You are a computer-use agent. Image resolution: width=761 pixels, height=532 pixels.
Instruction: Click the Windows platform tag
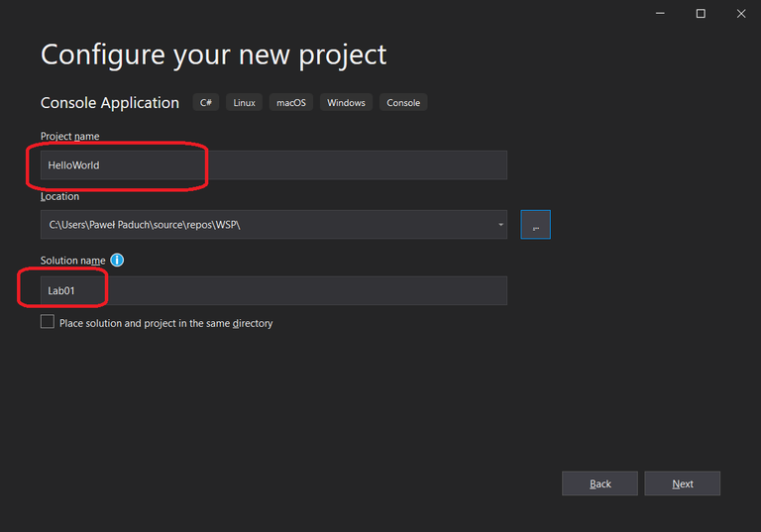click(x=346, y=103)
